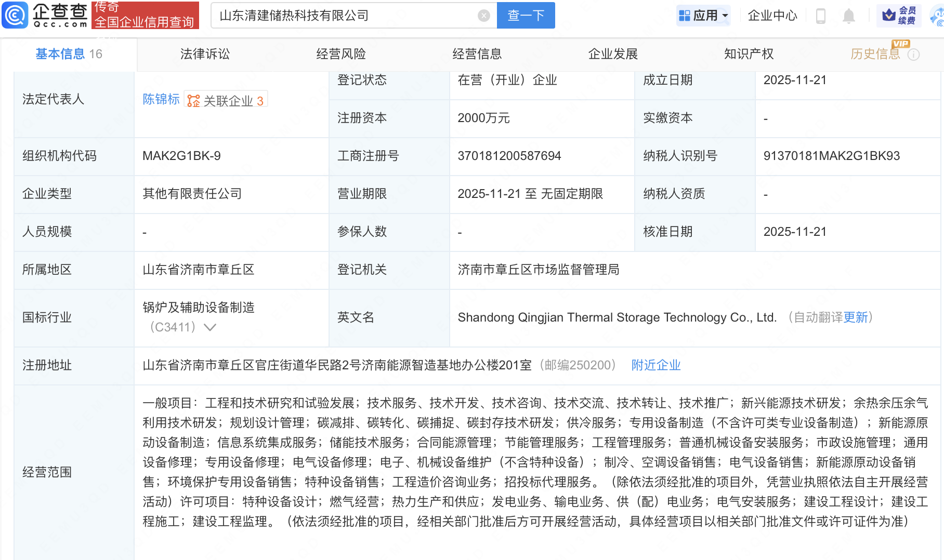Expand the C3411 industry details chevron
944x560 pixels.
[210, 327]
